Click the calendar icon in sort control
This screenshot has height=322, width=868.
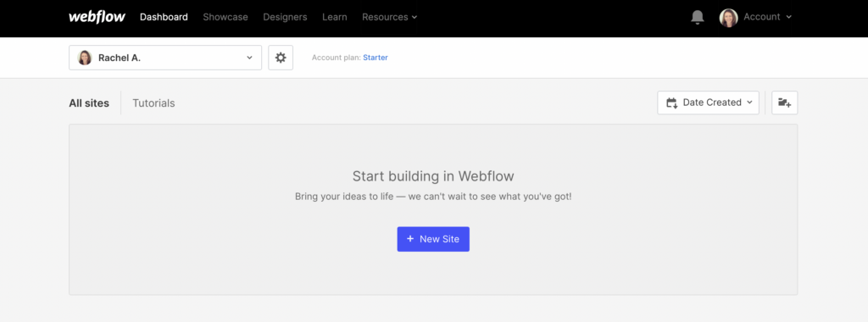[x=672, y=103]
